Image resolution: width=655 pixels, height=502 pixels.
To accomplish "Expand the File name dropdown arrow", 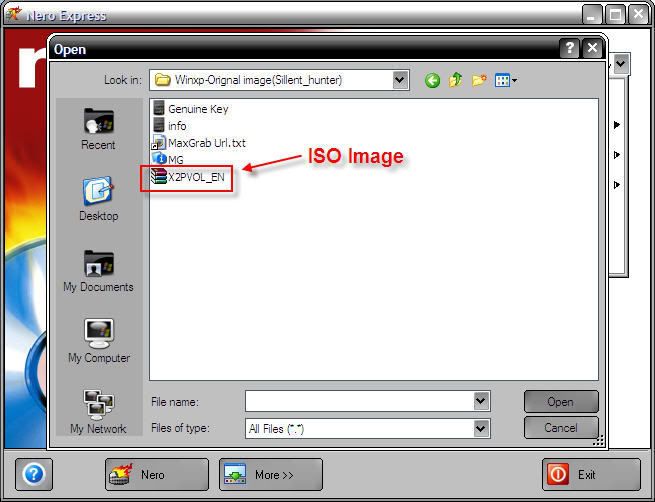I will click(481, 401).
